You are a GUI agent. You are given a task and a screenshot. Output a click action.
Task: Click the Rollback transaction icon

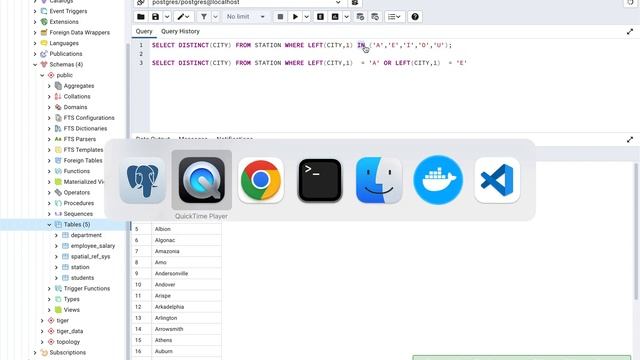tap(375, 17)
